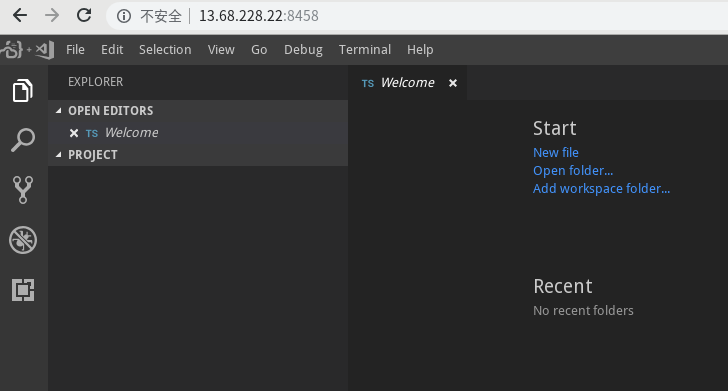This screenshot has width=728, height=391.
Task: Click the New file link
Action: coord(556,152)
